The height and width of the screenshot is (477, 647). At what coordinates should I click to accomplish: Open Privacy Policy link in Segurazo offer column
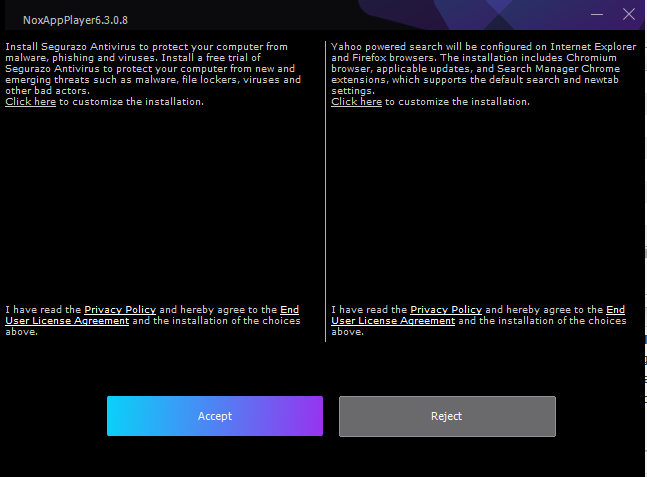pyautogui.click(x=120, y=309)
